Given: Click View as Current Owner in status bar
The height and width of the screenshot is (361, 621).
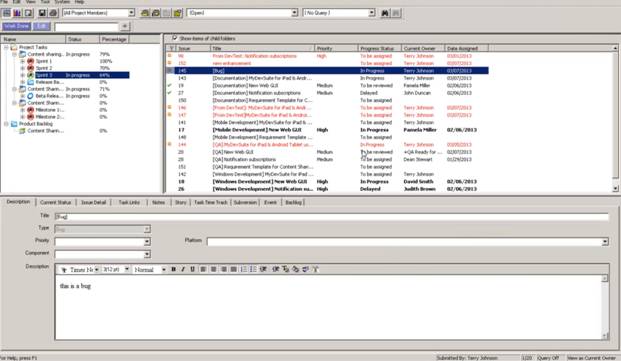Looking at the screenshot, I should [x=591, y=358].
